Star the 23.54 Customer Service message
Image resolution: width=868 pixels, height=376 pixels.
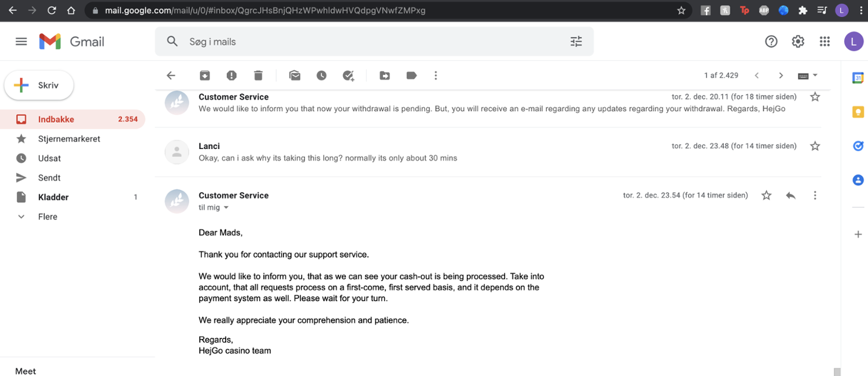pos(766,196)
